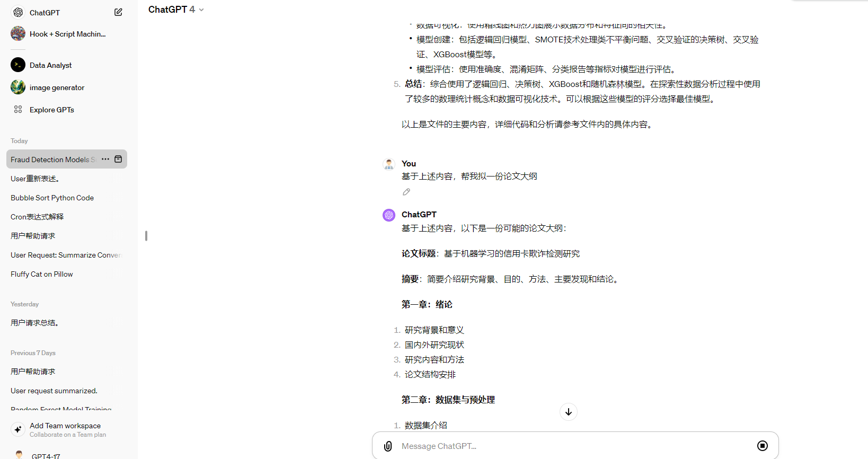
Task: Open Yesterday's '用户请求总结。' chat
Action: coord(67,323)
